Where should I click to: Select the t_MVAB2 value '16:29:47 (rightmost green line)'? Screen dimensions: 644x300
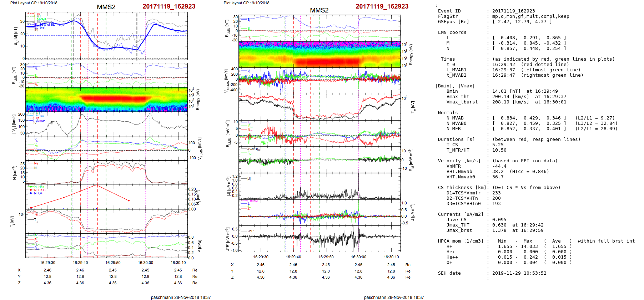coord(538,75)
